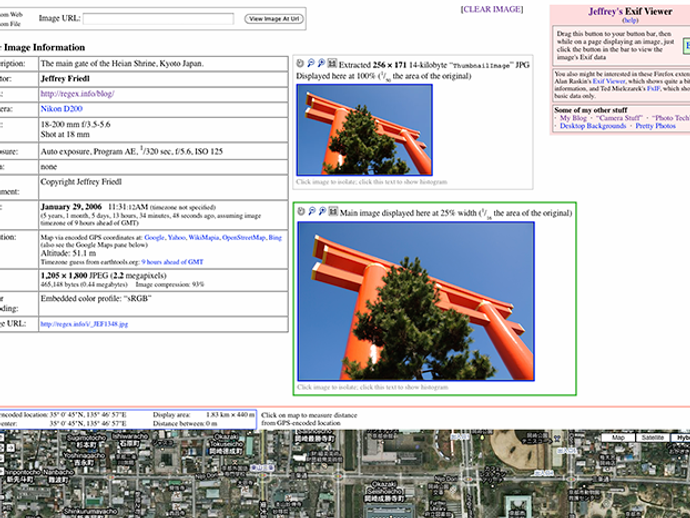Open the regex.info JEF1348.jpg image URL

click(84, 324)
